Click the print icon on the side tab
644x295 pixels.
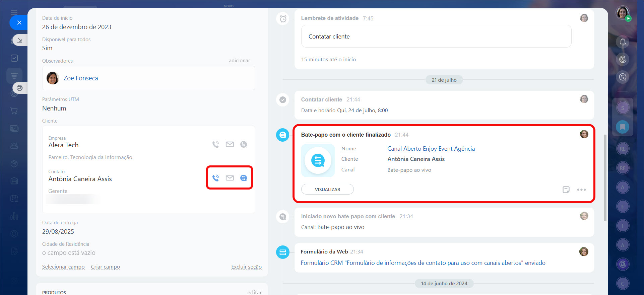(20, 88)
